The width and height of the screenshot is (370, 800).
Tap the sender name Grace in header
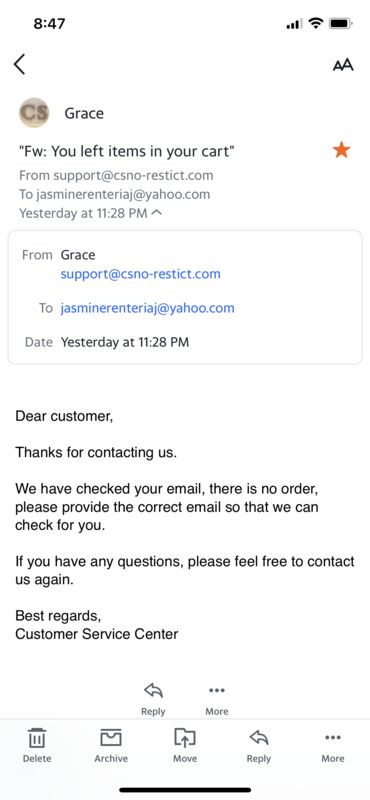84,113
